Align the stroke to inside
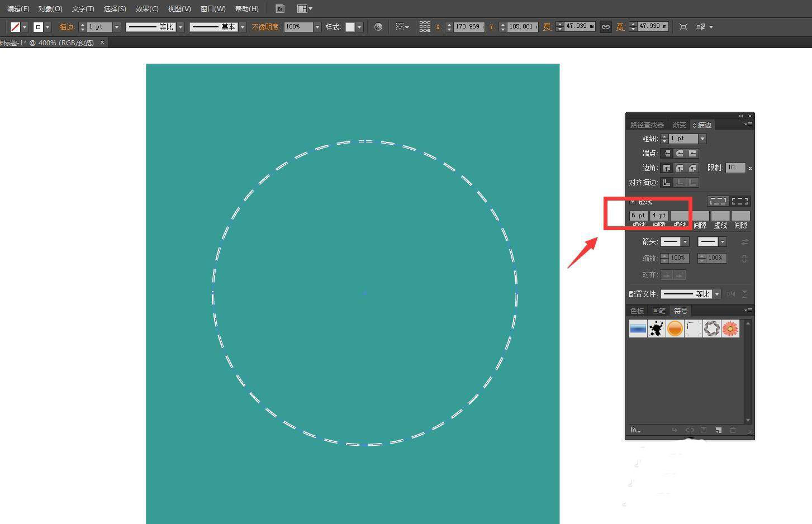 coord(680,182)
